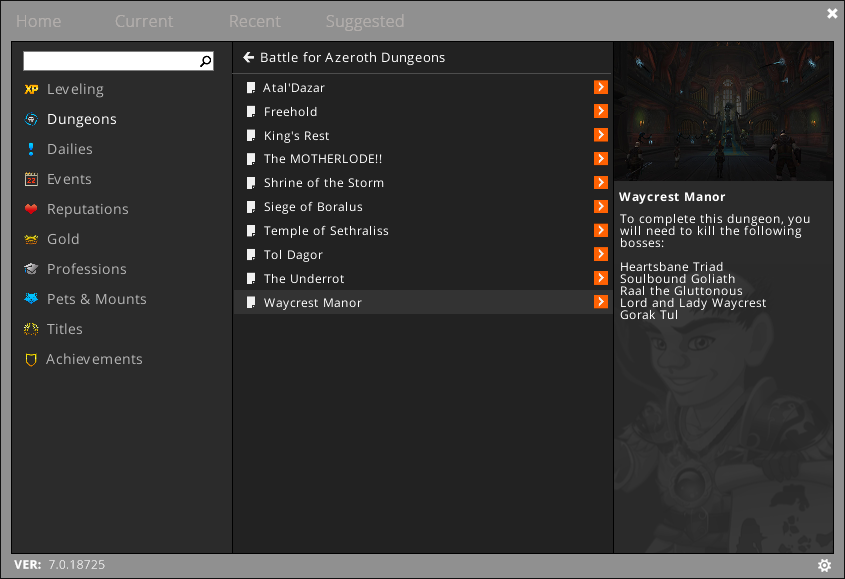Load Freehold guide with orange arrow
This screenshot has height=579, width=845.
[x=601, y=111]
